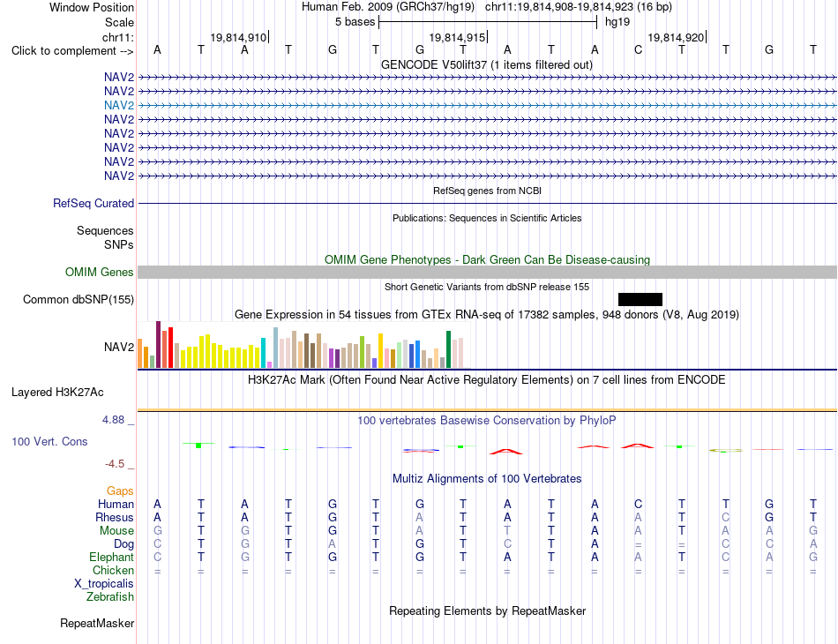Screen dimensions: 838x644
Task: Click the OMIM Gene Phenotypes green title
Action: [x=488, y=259]
